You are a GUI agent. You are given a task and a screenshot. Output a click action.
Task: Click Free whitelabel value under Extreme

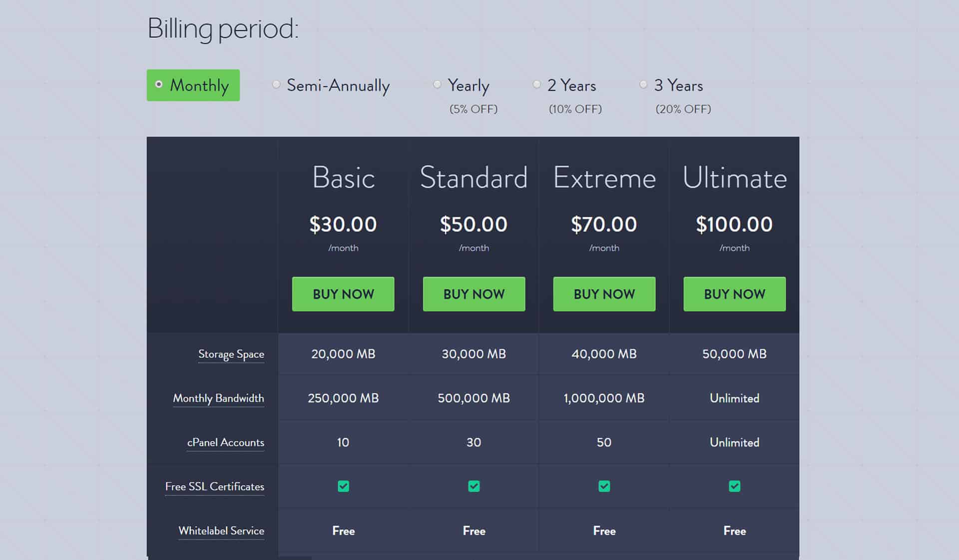(604, 531)
